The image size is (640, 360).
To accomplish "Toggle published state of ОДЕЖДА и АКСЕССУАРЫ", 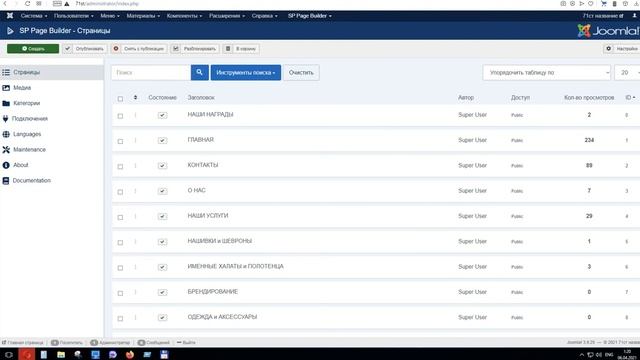I will 162,318.
